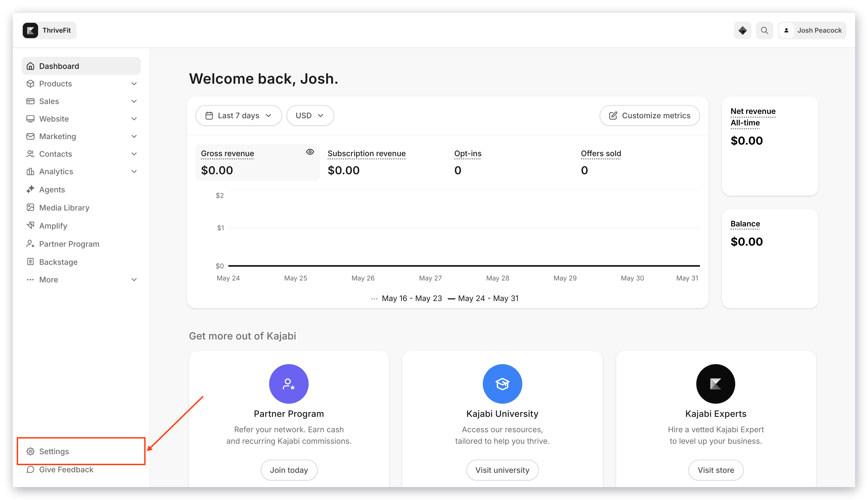Screen dimensions: 868x500
Task: Open the diamond icon in the header
Action: click(742, 30)
